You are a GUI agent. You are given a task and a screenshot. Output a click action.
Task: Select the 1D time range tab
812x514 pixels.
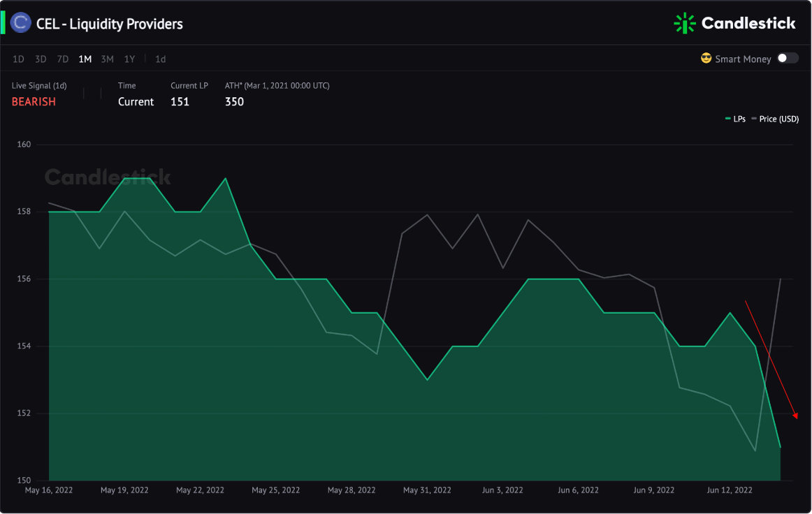pyautogui.click(x=18, y=59)
